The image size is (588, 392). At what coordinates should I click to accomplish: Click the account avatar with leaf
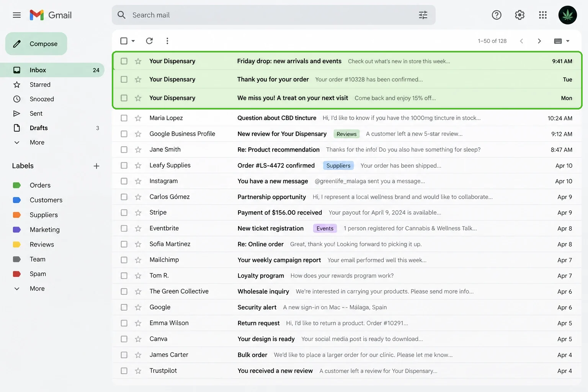coord(568,15)
